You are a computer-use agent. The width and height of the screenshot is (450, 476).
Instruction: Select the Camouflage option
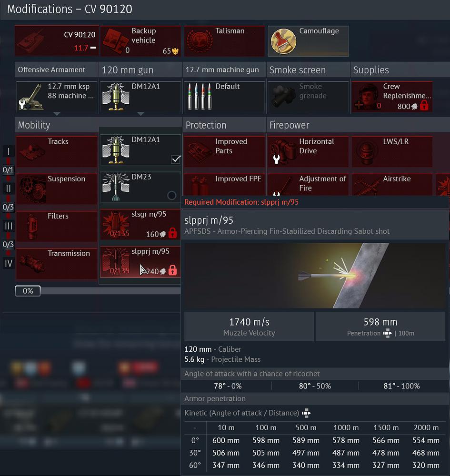tap(308, 41)
